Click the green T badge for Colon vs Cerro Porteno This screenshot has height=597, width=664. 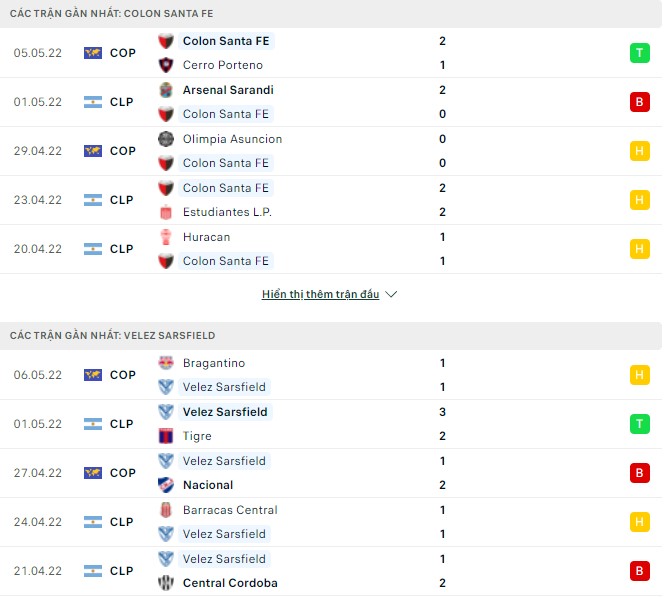639,53
